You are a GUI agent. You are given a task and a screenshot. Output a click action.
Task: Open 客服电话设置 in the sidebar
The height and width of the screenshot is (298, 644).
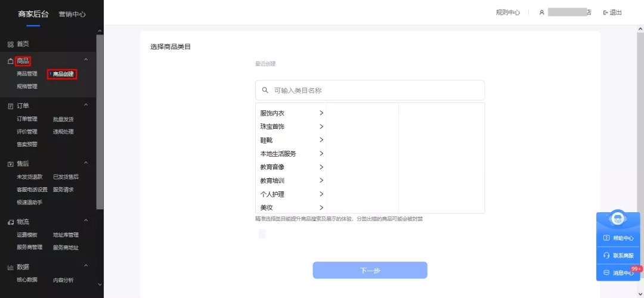32,190
